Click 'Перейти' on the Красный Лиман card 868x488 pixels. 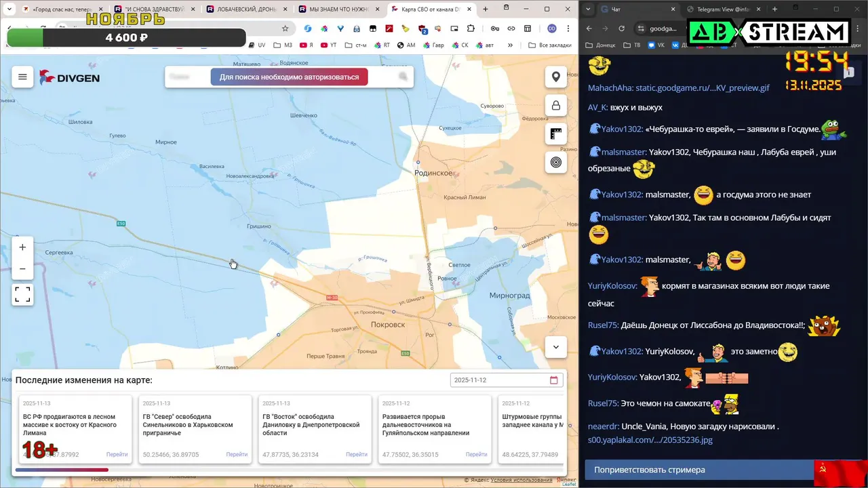[x=117, y=454]
